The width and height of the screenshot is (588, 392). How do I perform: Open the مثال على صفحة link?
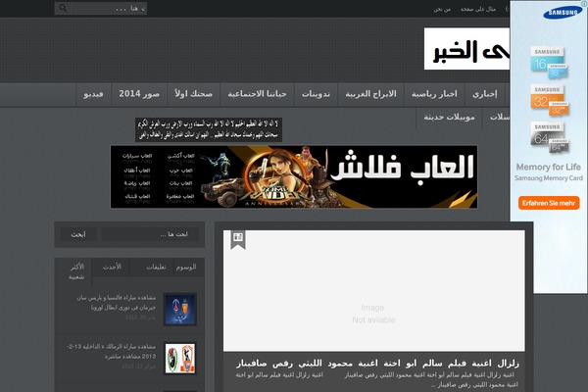click(478, 9)
